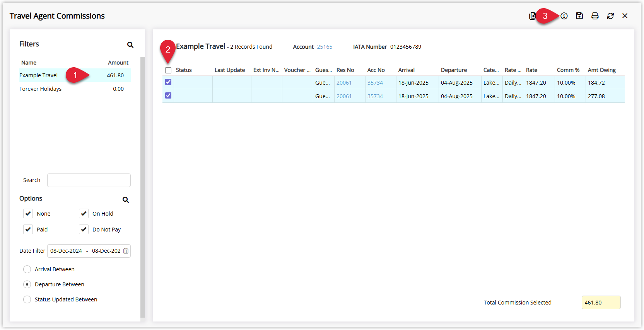Refresh the commissions list
Image resolution: width=644 pixels, height=330 pixels.
610,16
